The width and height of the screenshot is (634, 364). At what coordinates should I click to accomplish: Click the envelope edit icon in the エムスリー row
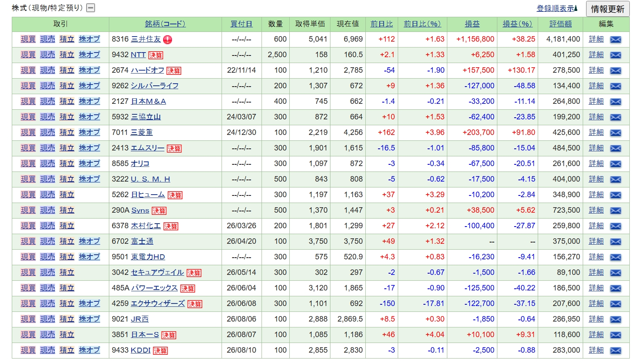pyautogui.click(x=616, y=148)
